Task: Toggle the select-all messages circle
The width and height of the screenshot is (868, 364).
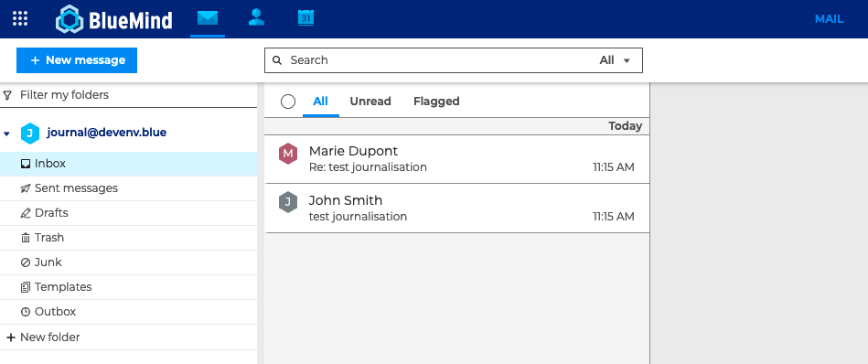Action: click(x=288, y=102)
